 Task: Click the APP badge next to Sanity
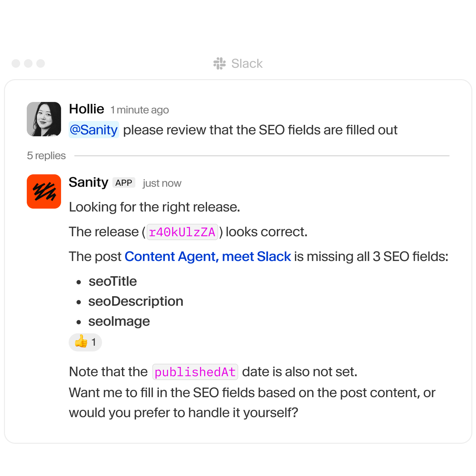pos(124,182)
